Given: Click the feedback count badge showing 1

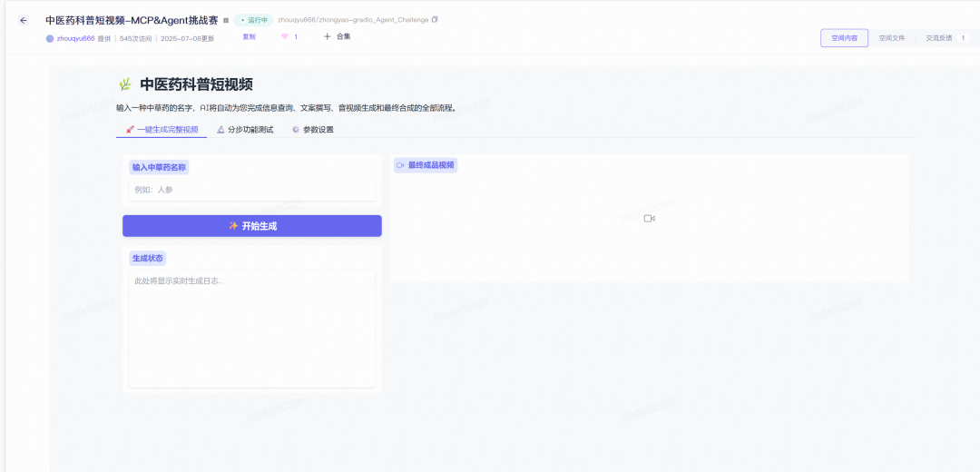Looking at the screenshot, I should point(963,38).
